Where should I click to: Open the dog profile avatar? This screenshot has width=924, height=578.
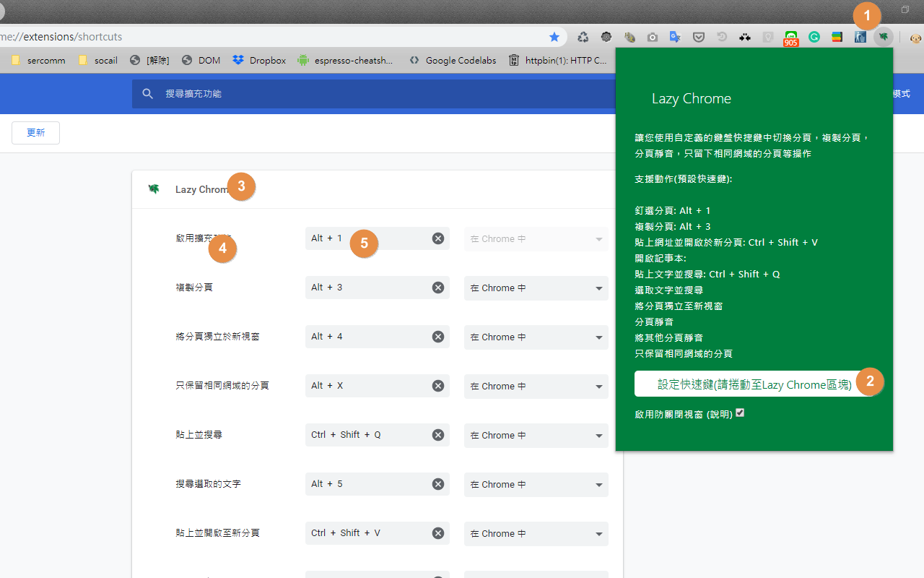[916, 38]
